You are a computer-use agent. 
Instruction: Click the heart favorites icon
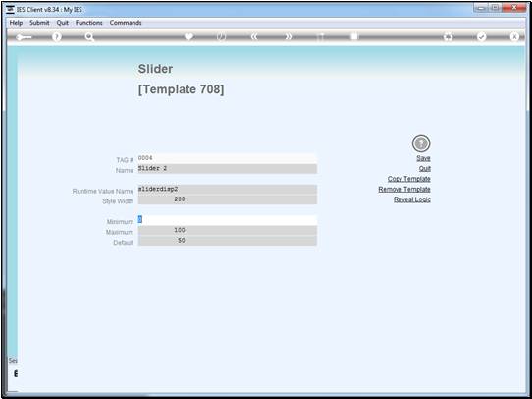[188, 36]
